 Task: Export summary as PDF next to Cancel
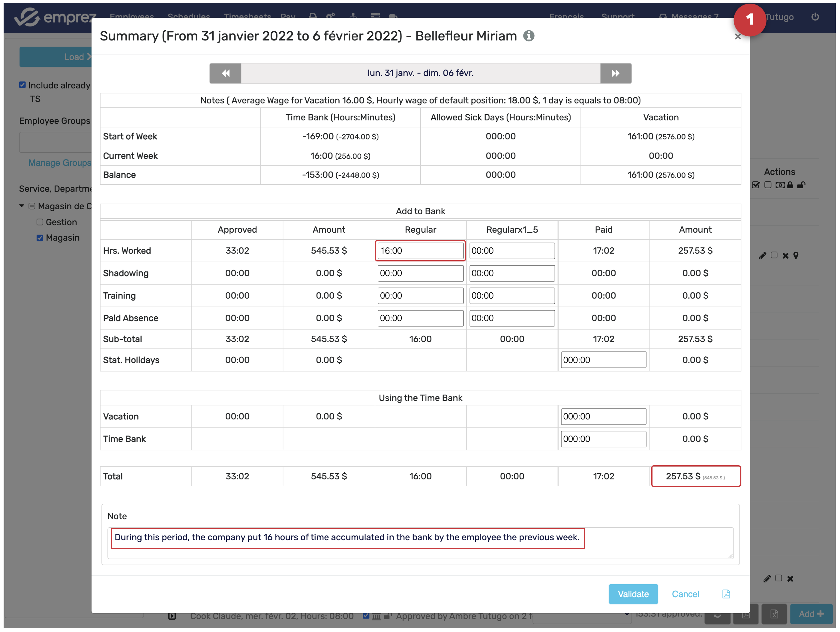coord(726,594)
